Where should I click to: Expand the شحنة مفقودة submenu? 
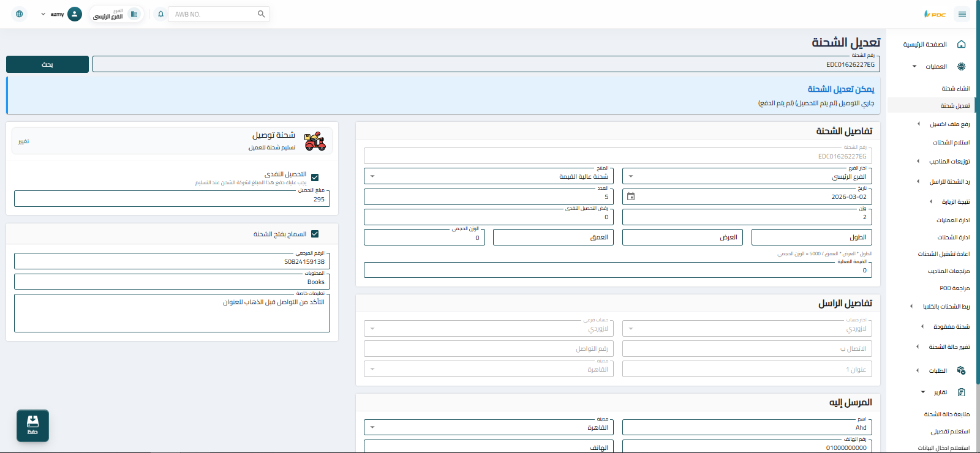click(922, 326)
